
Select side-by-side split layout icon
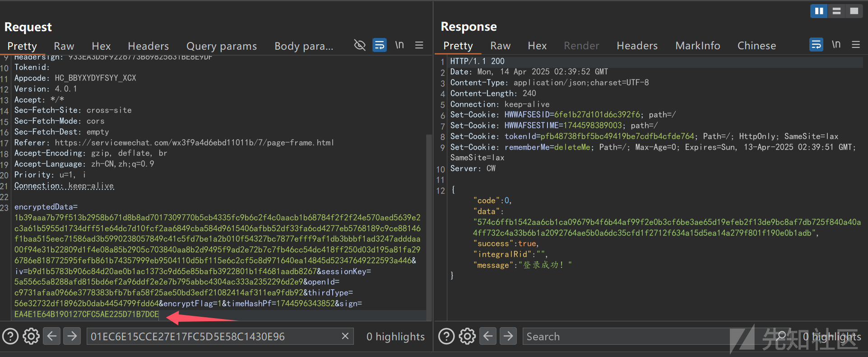(819, 11)
